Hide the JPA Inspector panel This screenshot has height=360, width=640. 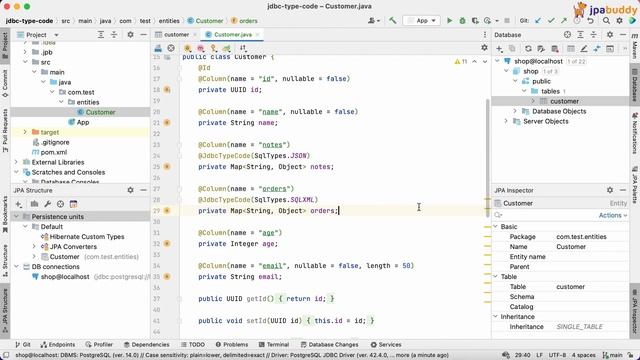623,190
